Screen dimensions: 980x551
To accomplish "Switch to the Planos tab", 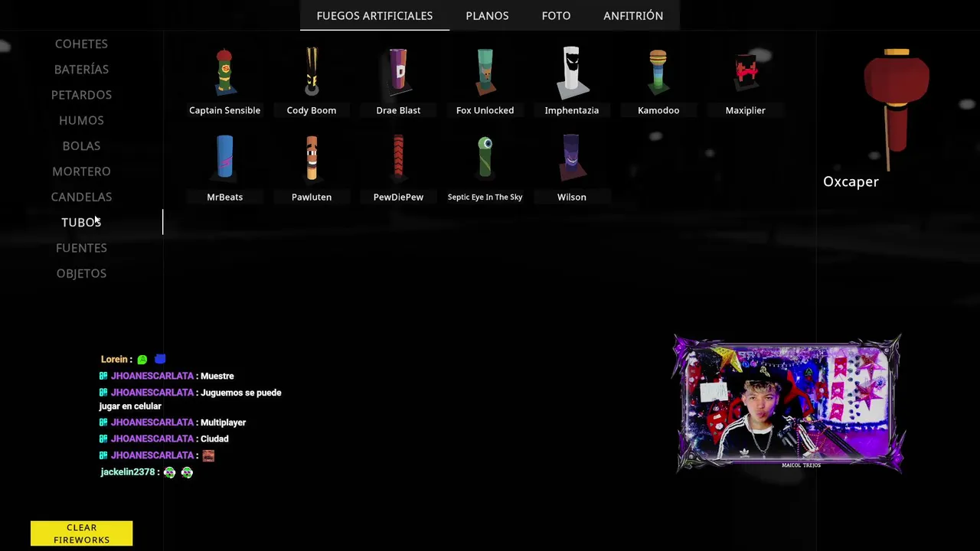I will pos(487,15).
